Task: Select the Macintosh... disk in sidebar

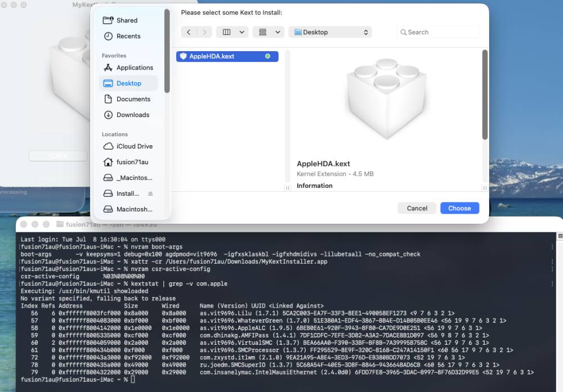Action: tap(128, 209)
